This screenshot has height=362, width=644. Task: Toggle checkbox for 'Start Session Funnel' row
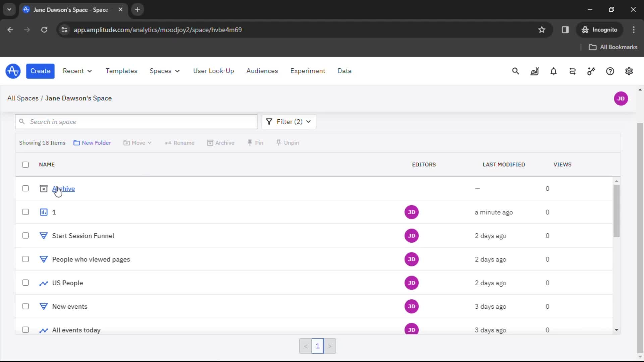(x=25, y=236)
